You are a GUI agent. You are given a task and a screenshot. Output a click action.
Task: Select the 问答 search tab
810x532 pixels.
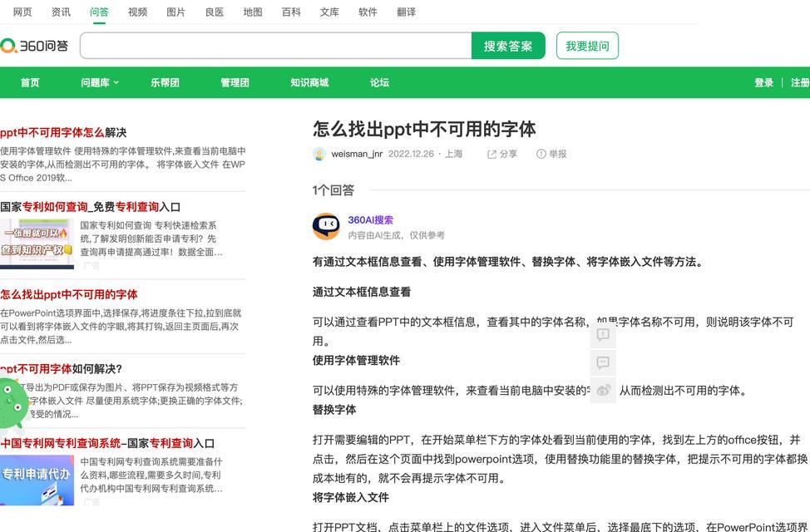pos(99,12)
